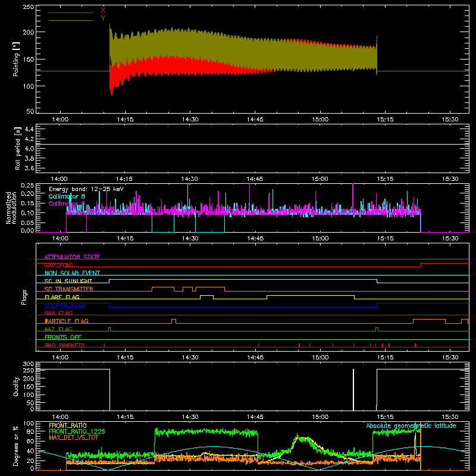Click the Normalized modulation axis title

point(12,208)
